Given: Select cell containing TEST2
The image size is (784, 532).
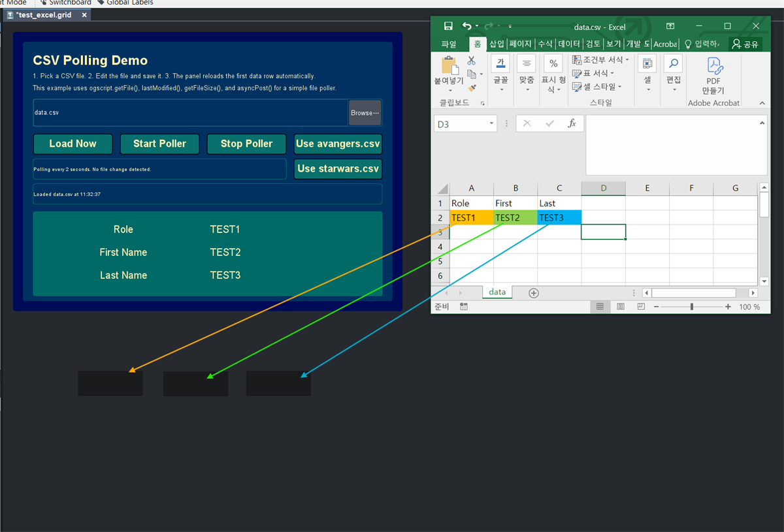Looking at the screenshot, I should (515, 217).
